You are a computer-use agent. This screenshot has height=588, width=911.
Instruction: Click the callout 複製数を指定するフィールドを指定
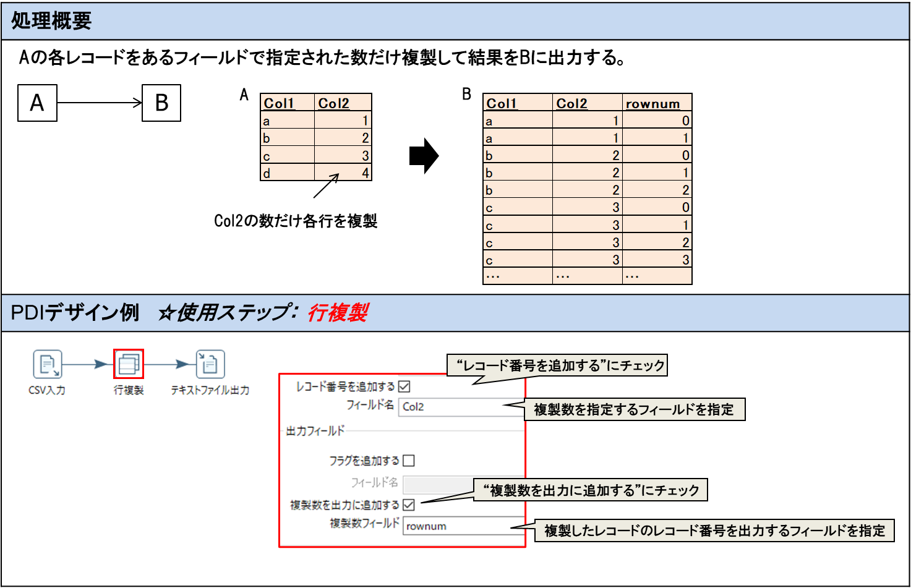[x=635, y=409]
